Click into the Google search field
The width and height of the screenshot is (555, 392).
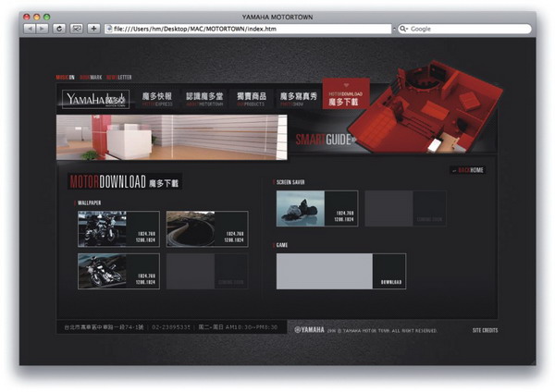(x=464, y=29)
